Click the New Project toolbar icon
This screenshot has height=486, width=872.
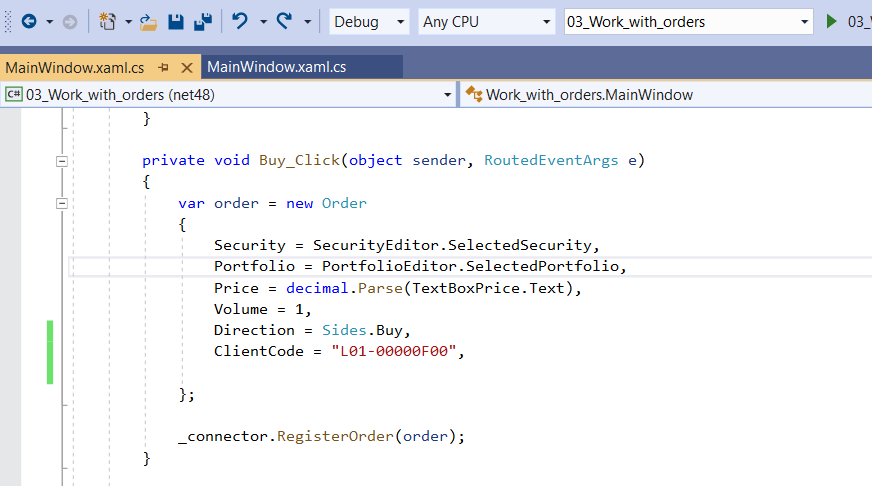click(x=108, y=21)
